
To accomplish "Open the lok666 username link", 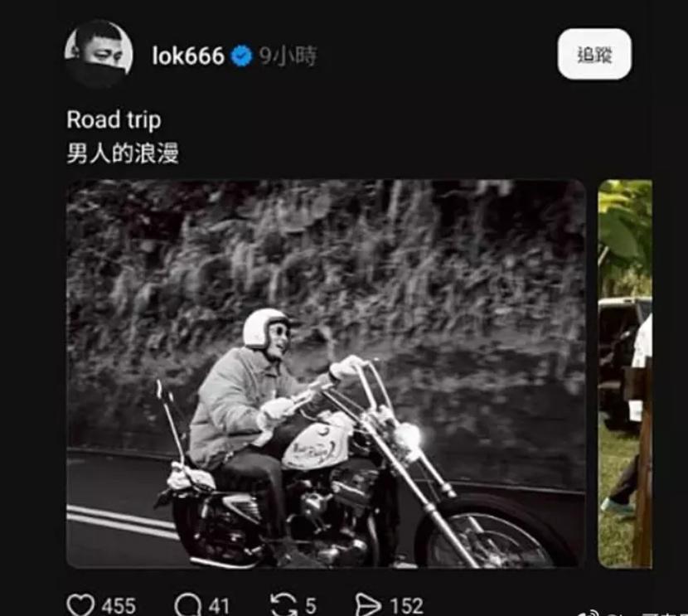I will point(188,56).
